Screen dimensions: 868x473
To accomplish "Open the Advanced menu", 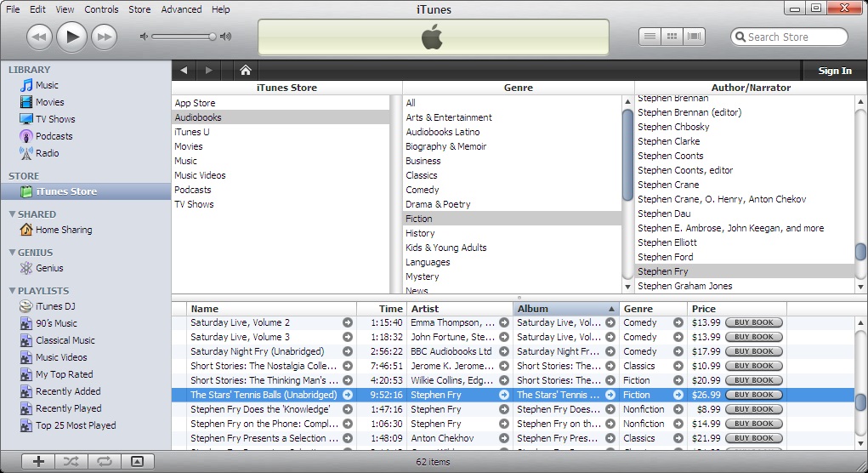I will click(x=181, y=9).
